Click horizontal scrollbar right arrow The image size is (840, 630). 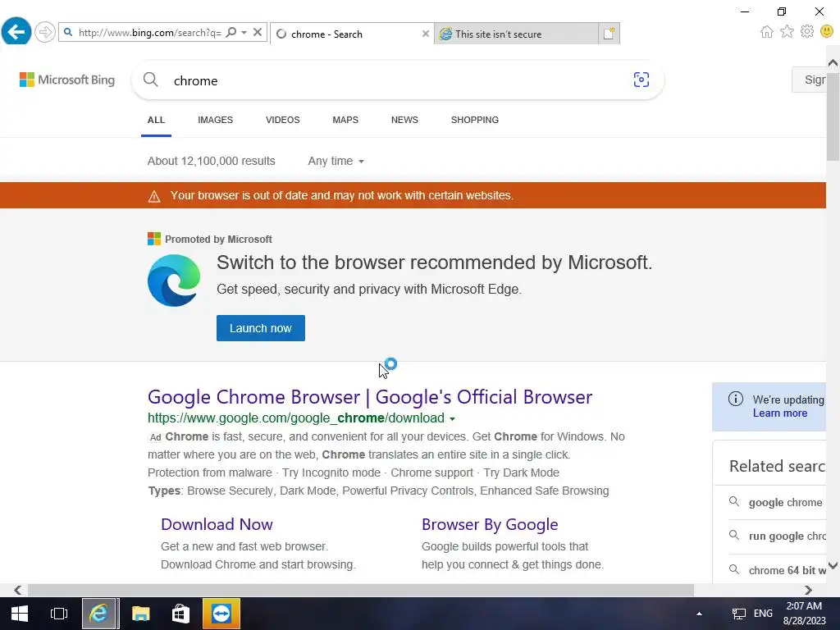click(x=808, y=591)
